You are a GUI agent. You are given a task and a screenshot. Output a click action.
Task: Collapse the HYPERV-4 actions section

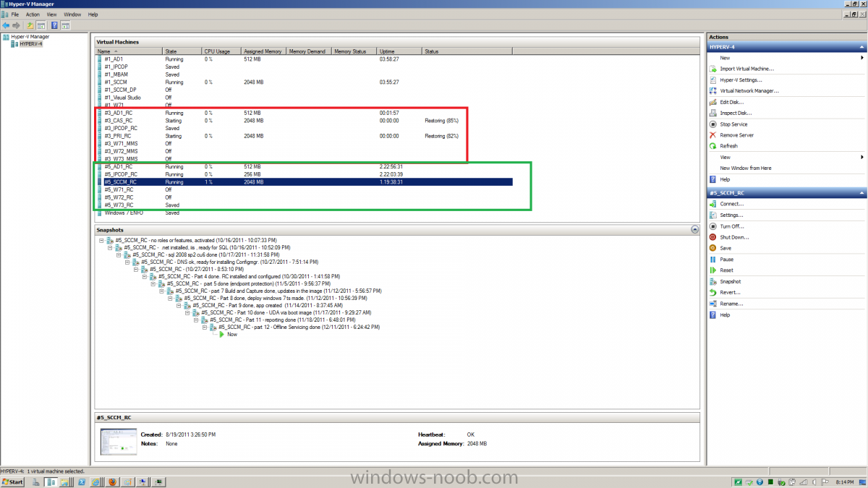(x=861, y=47)
